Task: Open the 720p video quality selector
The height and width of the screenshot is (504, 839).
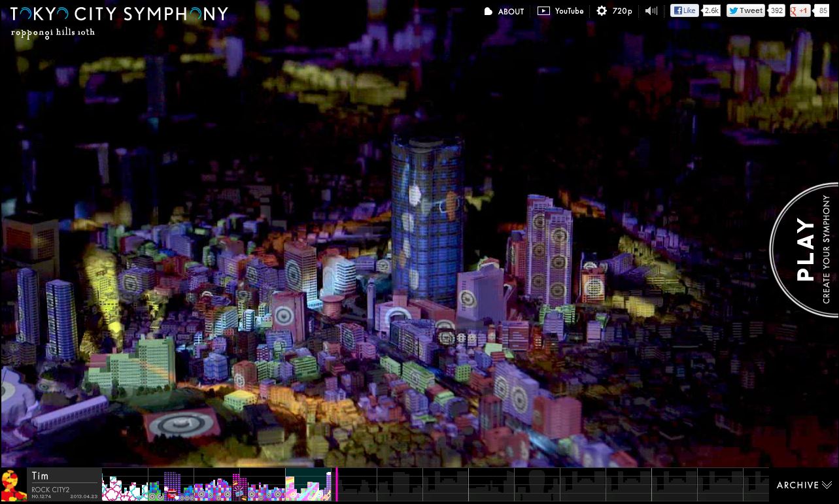Action: click(622, 11)
